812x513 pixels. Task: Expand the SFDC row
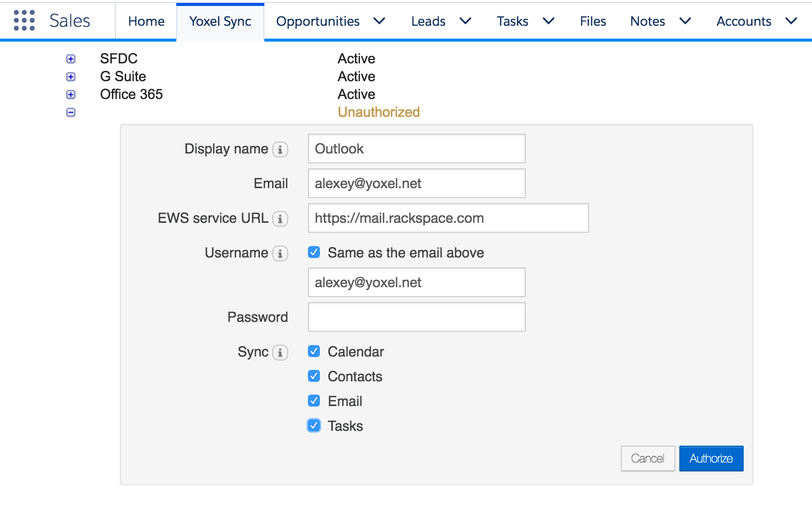coord(71,59)
